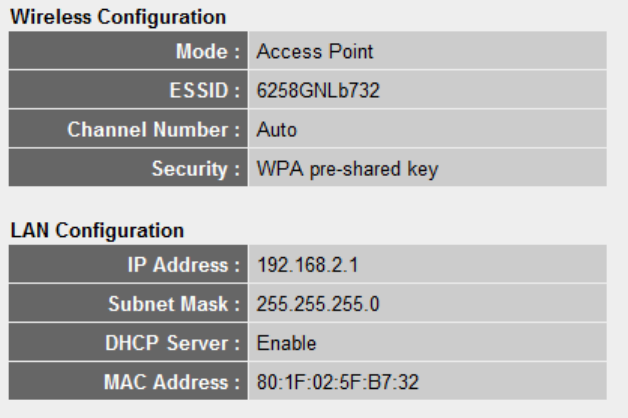Click the ESSID label cell

coord(128,89)
